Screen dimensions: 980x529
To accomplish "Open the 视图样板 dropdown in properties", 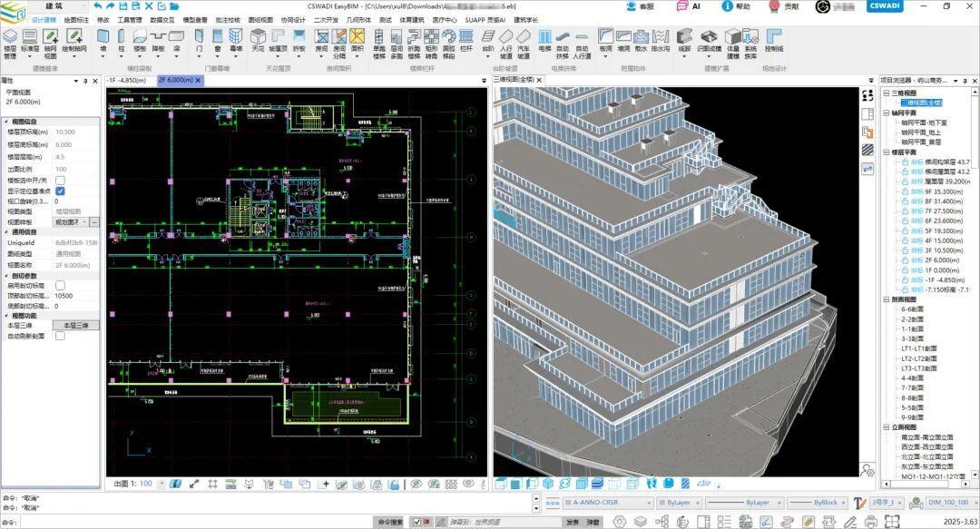I will [72, 222].
